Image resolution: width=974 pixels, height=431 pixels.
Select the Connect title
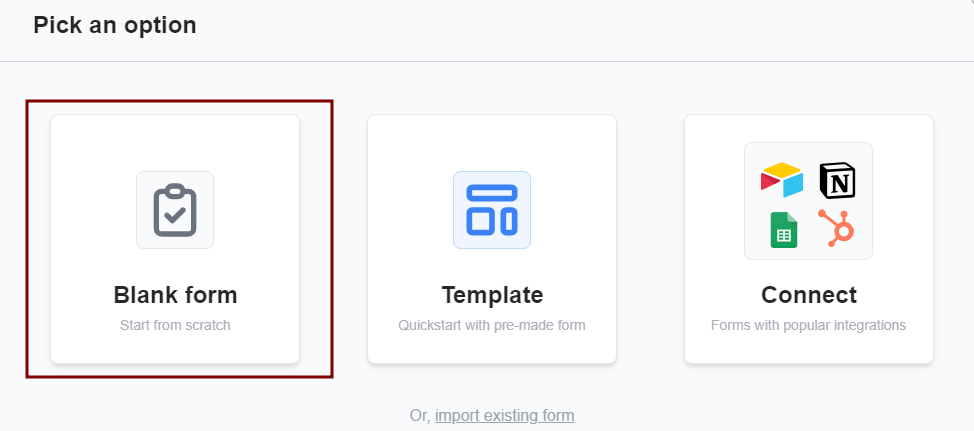pos(808,295)
